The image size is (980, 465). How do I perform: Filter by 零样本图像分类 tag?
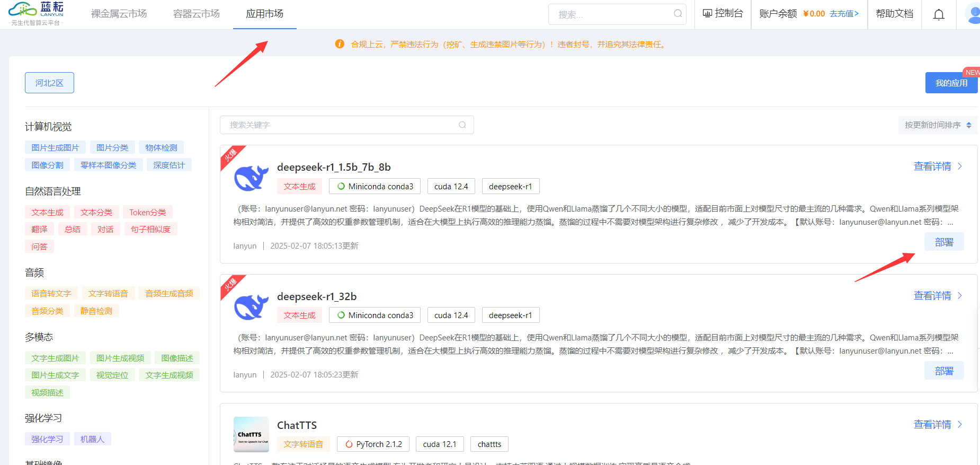pyautogui.click(x=108, y=165)
